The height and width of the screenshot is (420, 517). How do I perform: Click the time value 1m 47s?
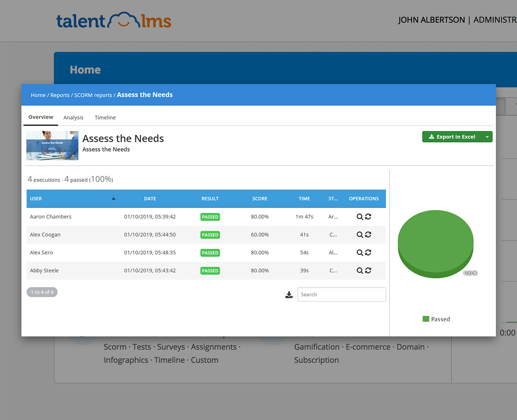click(304, 217)
